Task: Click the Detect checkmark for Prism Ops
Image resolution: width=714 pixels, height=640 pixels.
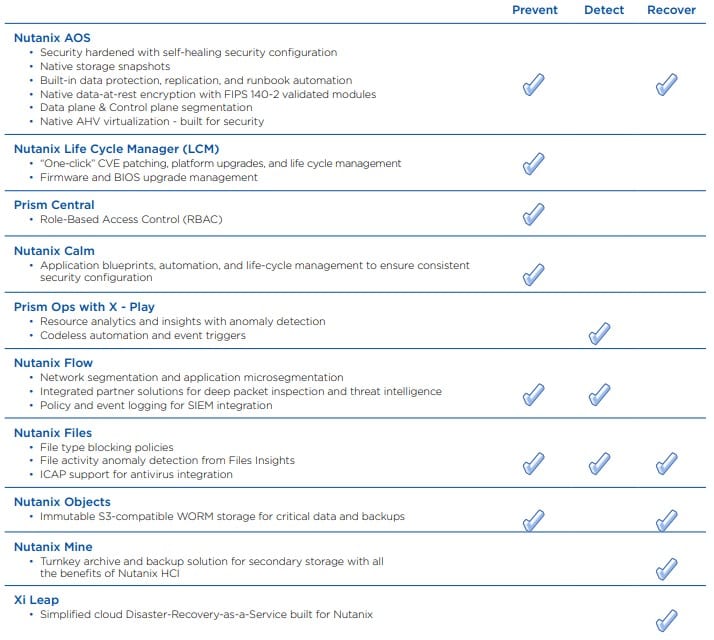Action: click(x=599, y=333)
